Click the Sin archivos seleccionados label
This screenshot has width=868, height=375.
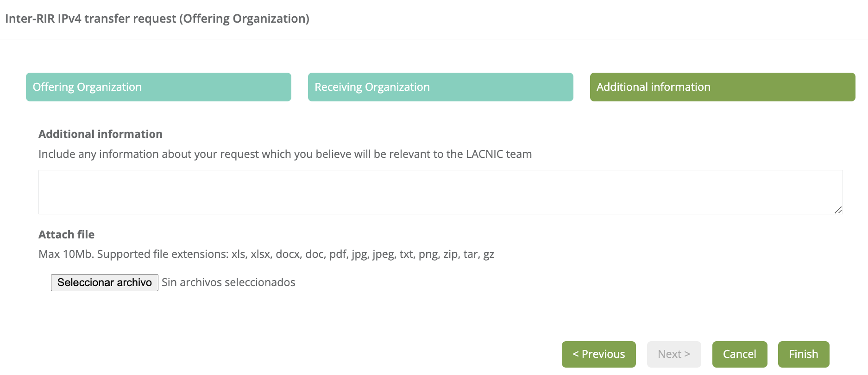point(229,282)
